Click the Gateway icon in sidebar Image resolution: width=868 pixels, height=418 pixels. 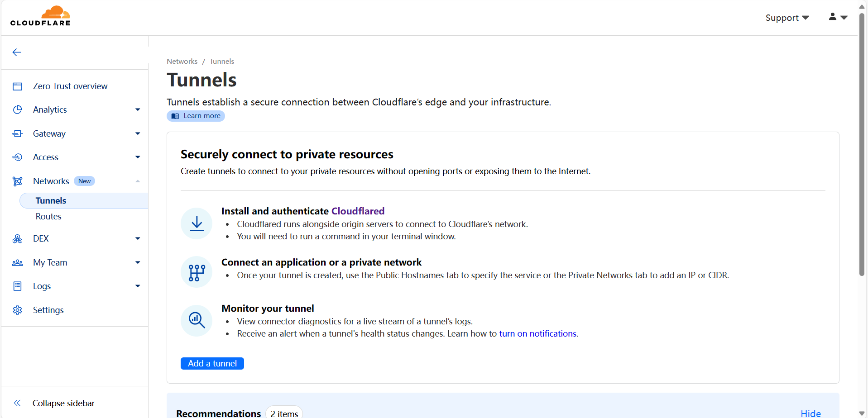[18, 133]
